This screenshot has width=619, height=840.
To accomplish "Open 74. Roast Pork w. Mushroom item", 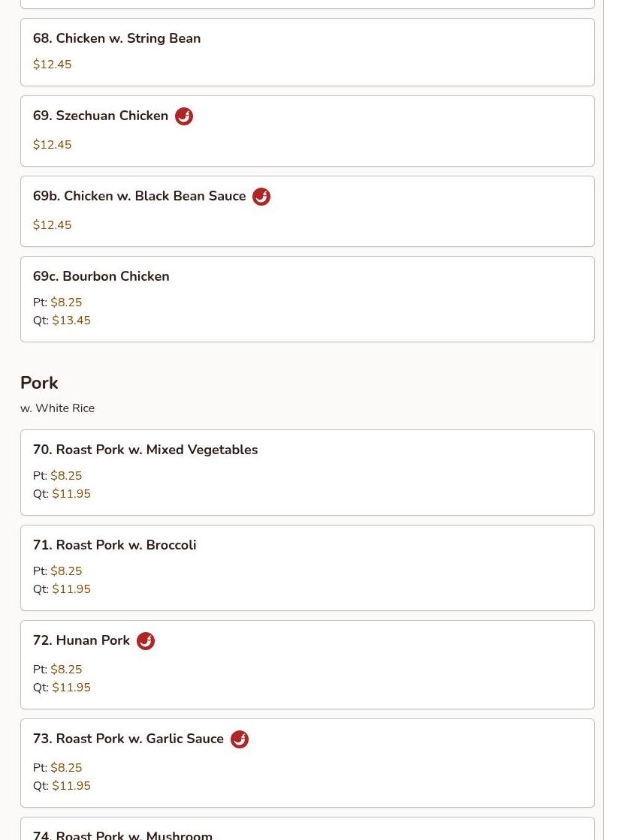I will pos(122,834).
